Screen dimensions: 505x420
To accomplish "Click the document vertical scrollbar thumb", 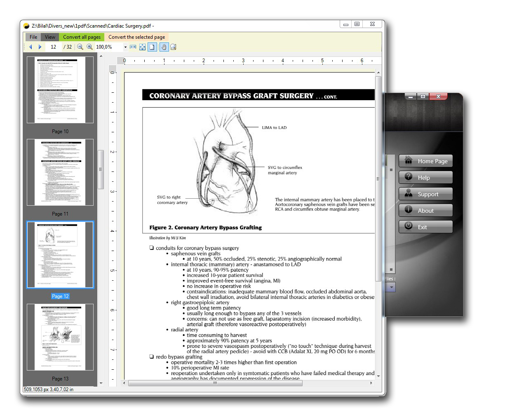I will [x=378, y=178].
